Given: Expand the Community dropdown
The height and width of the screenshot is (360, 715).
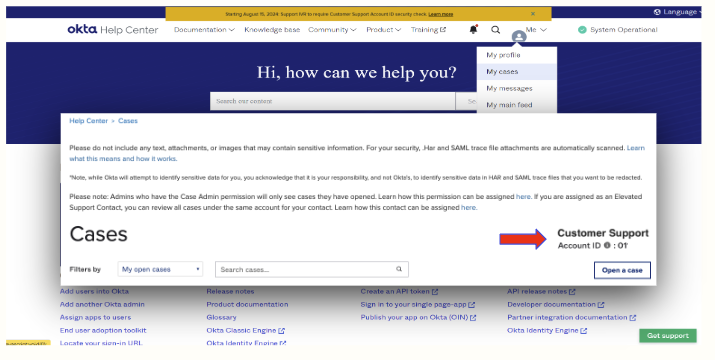Looking at the screenshot, I should pyautogui.click(x=332, y=30).
